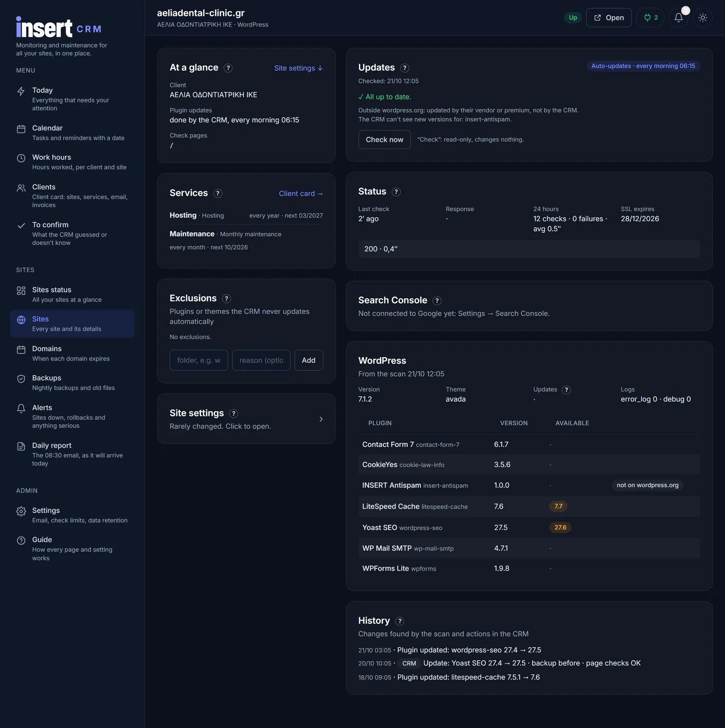The width and height of the screenshot is (725, 728).
Task: Click the Up status badge
Action: (573, 18)
